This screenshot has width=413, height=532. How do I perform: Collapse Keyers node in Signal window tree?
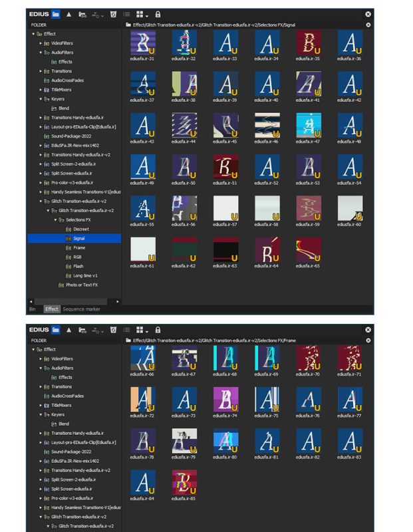41,99
